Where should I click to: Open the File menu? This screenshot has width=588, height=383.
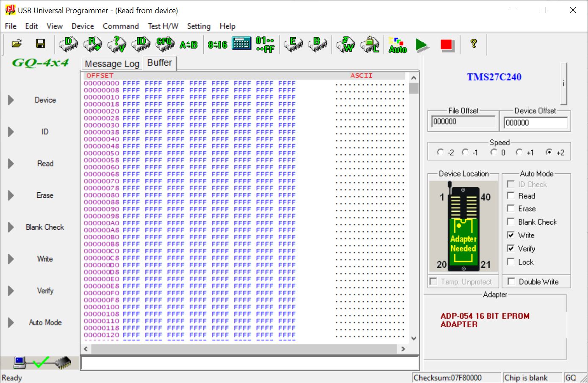(x=11, y=26)
